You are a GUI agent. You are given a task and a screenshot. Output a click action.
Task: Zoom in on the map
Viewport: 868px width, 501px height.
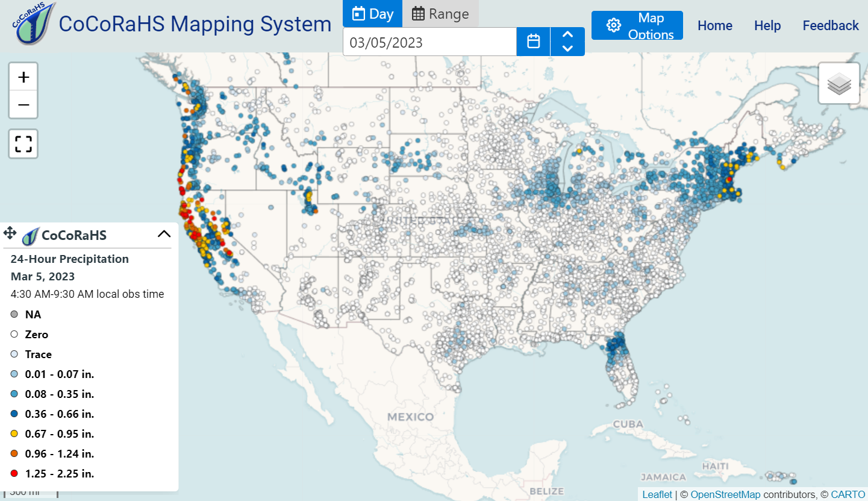pos(23,77)
